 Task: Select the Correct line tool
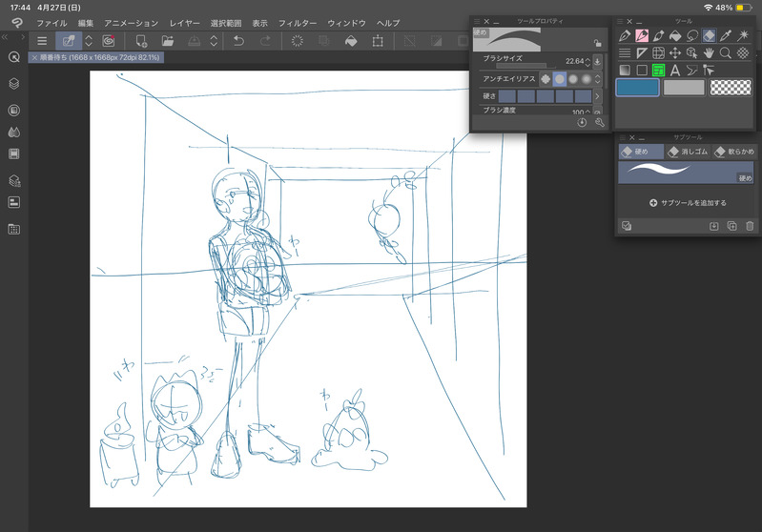pos(709,70)
